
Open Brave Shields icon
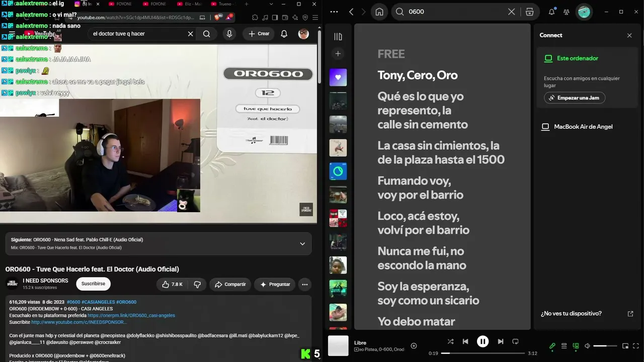(217, 18)
